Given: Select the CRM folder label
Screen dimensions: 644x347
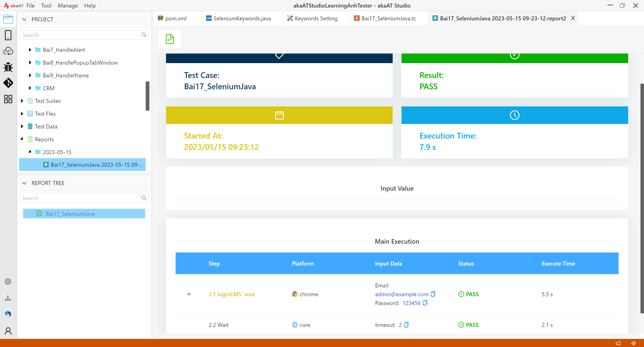Looking at the screenshot, I should click(x=49, y=88).
